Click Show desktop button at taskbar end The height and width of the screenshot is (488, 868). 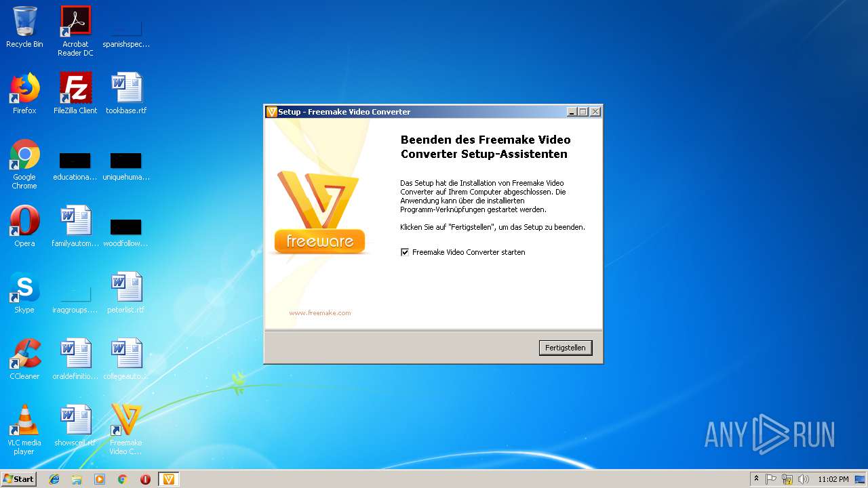[x=861, y=479]
